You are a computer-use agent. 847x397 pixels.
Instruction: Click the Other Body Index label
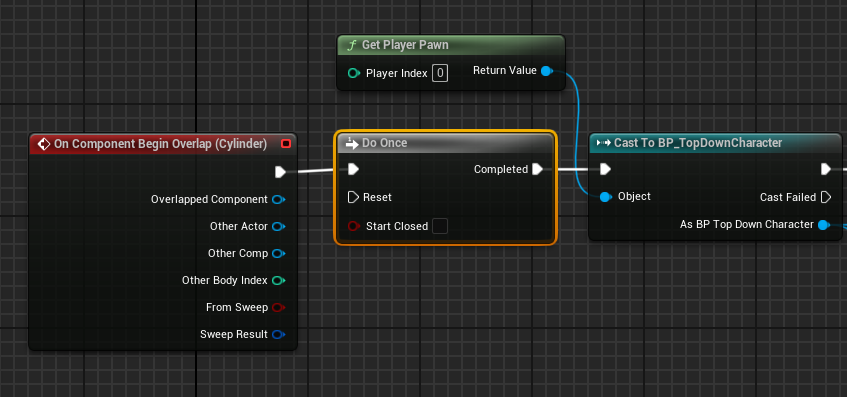point(225,280)
